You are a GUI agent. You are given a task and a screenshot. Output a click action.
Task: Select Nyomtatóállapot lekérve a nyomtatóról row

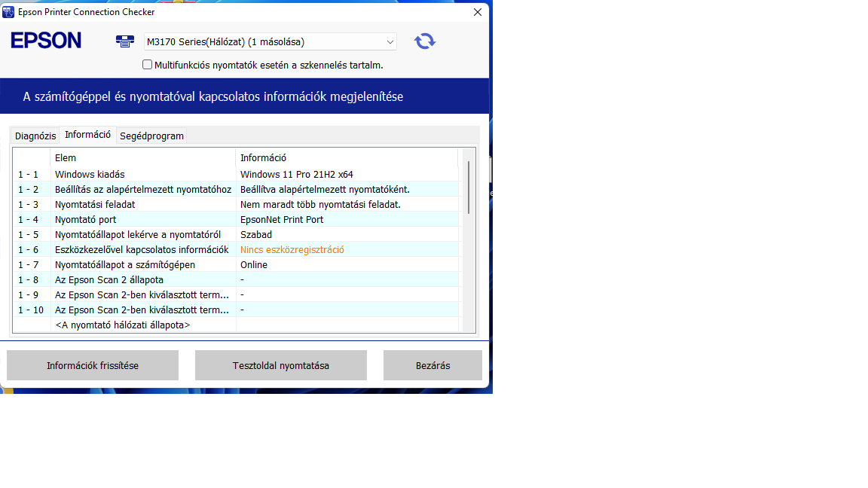coord(236,235)
